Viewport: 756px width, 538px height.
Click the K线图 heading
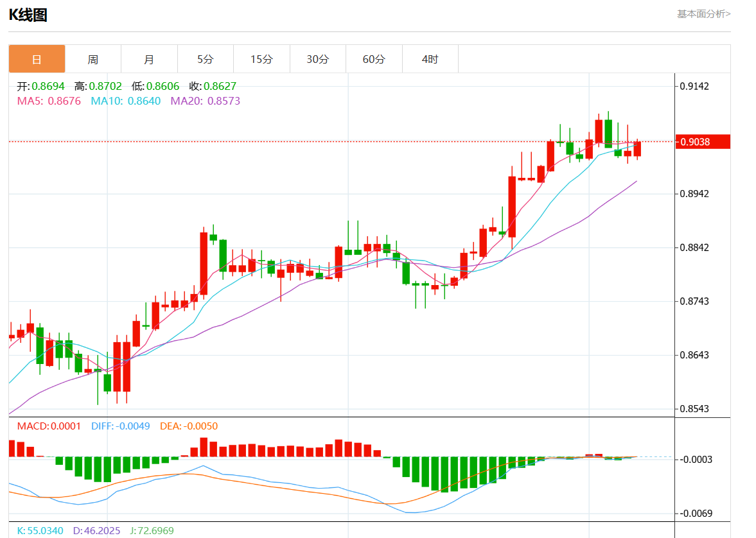[28, 15]
